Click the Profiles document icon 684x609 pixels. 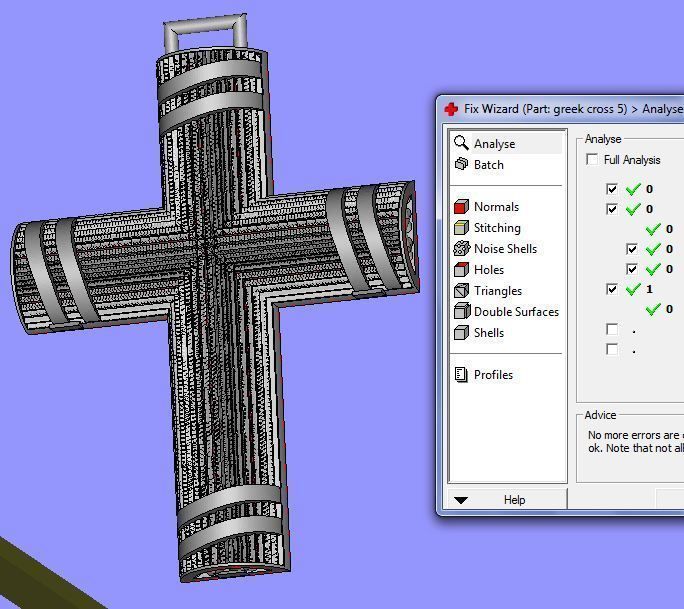coord(461,374)
